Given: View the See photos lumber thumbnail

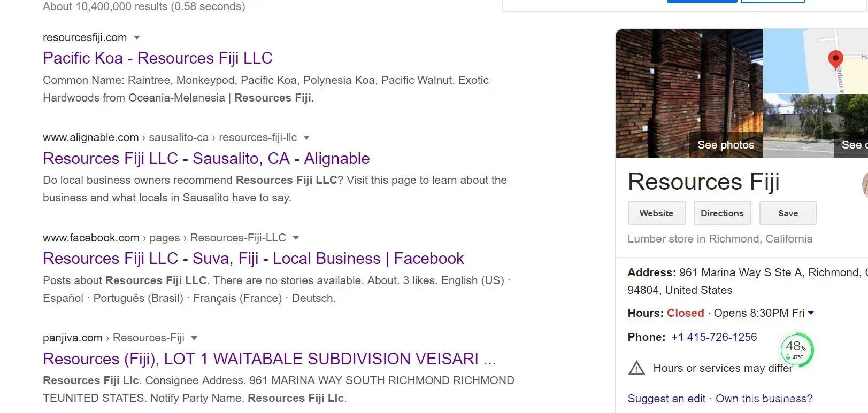Looking at the screenshot, I should [689, 93].
